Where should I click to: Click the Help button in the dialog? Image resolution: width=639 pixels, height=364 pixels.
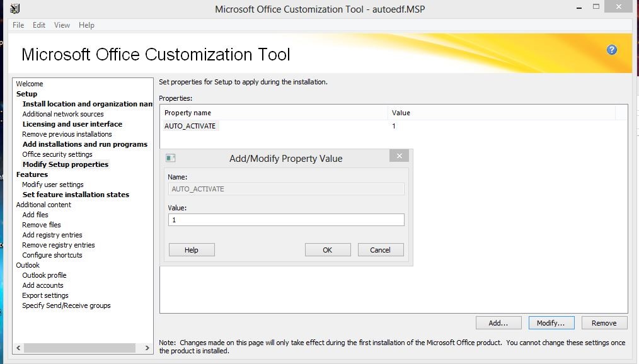pyautogui.click(x=192, y=250)
